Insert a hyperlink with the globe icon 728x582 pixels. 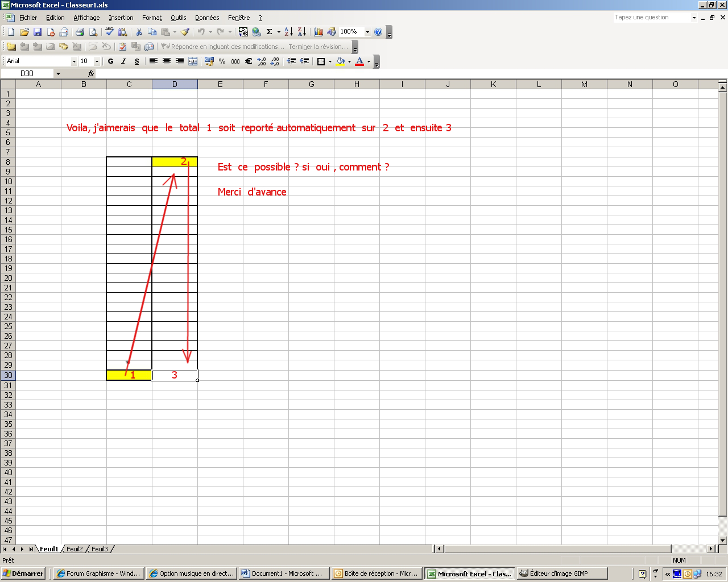pyautogui.click(x=257, y=32)
